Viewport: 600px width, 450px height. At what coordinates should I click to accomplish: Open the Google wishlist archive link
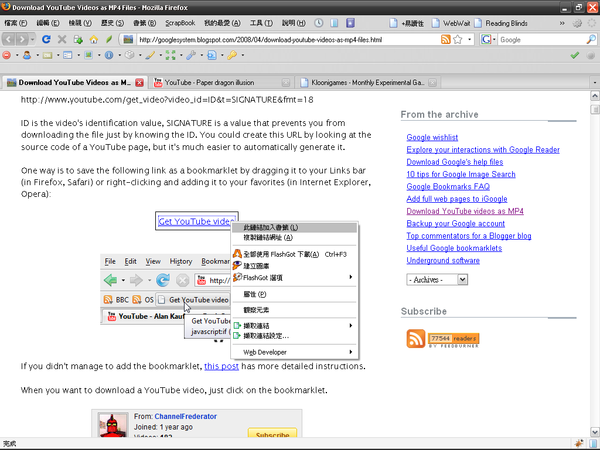coord(432,137)
